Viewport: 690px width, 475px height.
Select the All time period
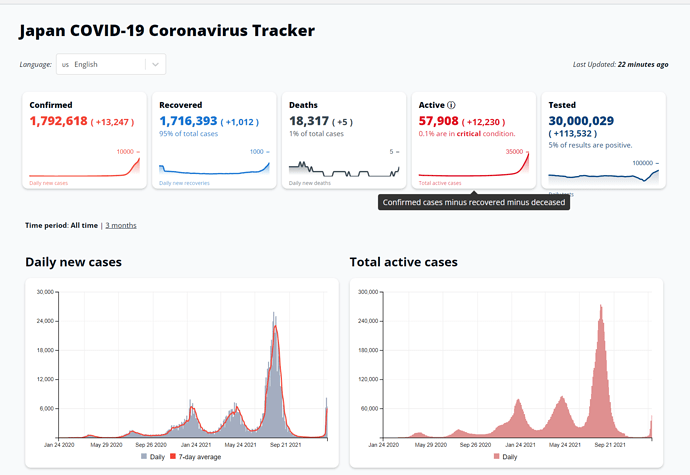(85, 226)
